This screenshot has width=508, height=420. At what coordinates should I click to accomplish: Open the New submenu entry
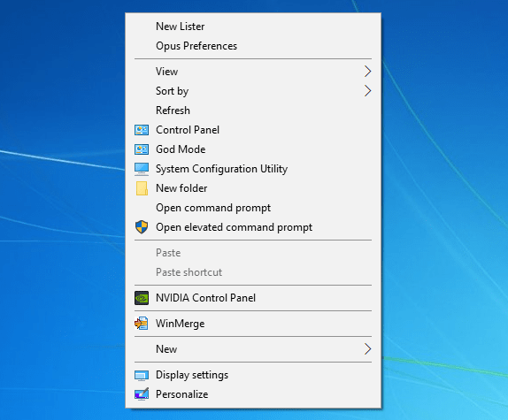pos(253,349)
